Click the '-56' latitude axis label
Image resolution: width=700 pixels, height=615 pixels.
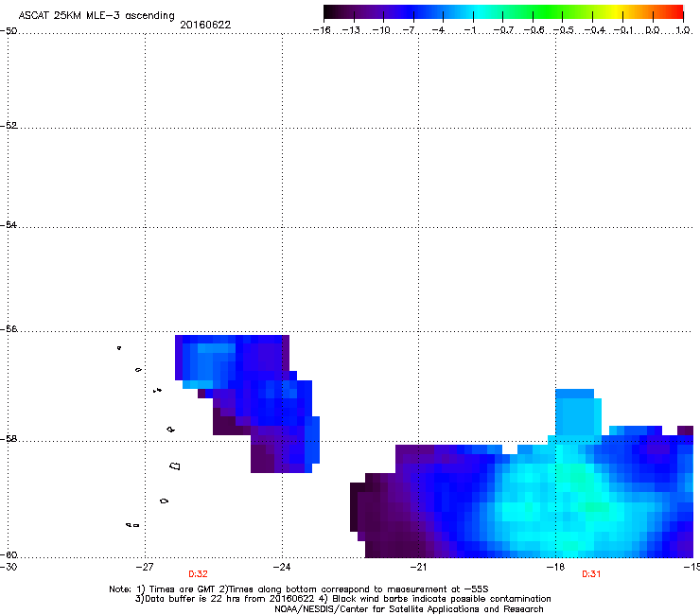coord(9,328)
